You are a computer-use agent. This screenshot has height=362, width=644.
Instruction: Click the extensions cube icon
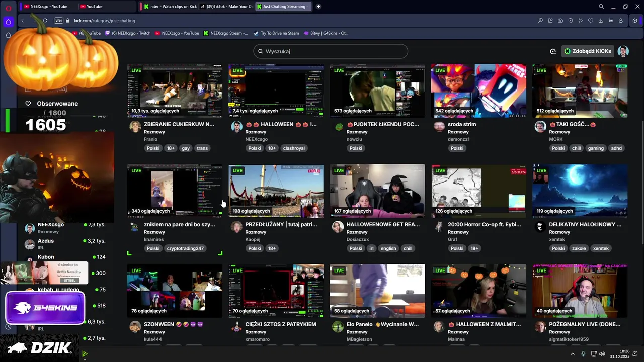[x=635, y=21]
